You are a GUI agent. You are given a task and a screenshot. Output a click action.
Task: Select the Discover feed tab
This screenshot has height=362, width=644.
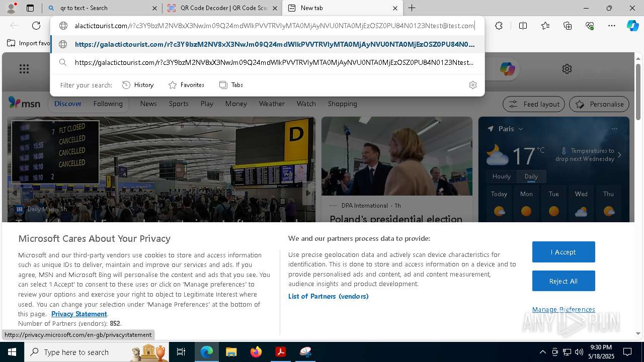pyautogui.click(x=68, y=104)
